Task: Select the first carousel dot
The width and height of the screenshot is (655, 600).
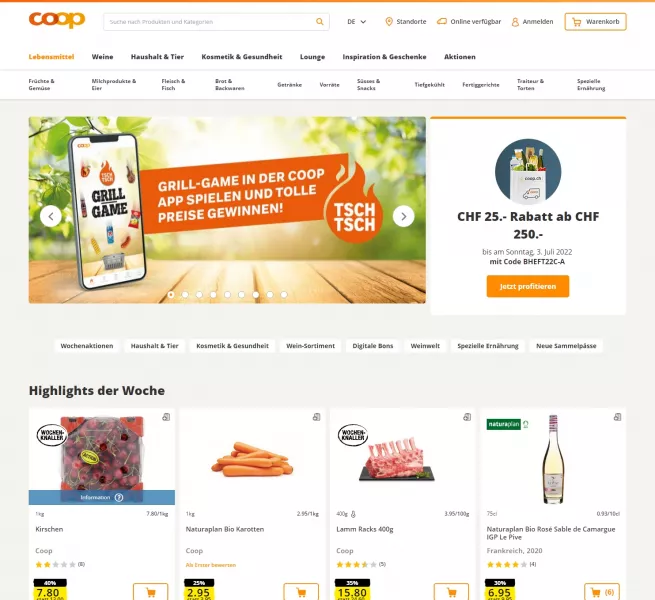Action: tap(171, 295)
